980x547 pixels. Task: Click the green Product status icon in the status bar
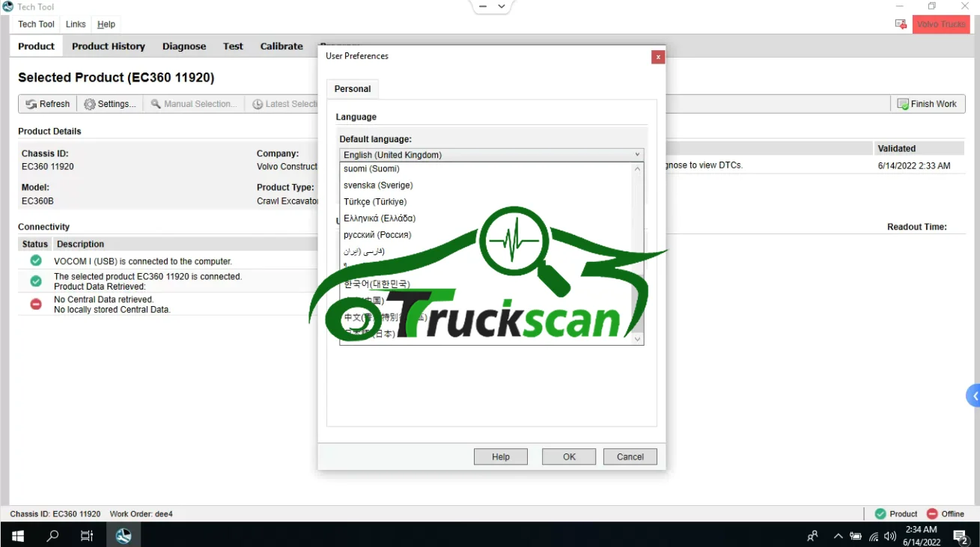coord(880,514)
